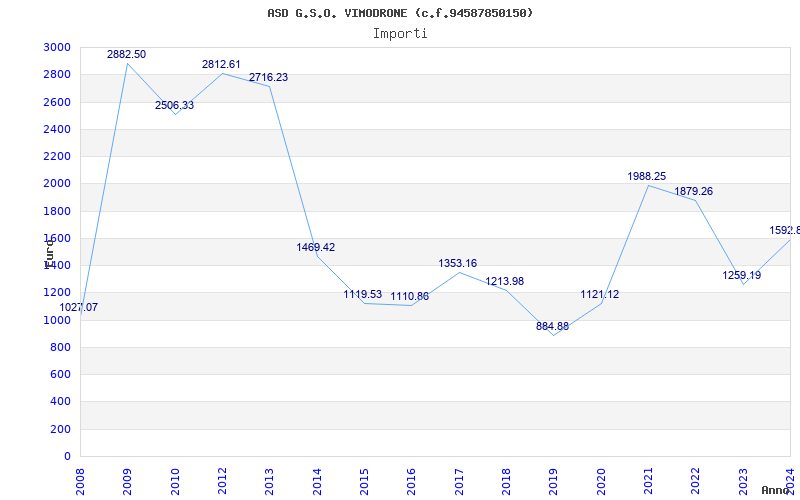Click the 600 y-axis tick label
The height and width of the screenshot is (500, 800).
pyautogui.click(x=60, y=374)
